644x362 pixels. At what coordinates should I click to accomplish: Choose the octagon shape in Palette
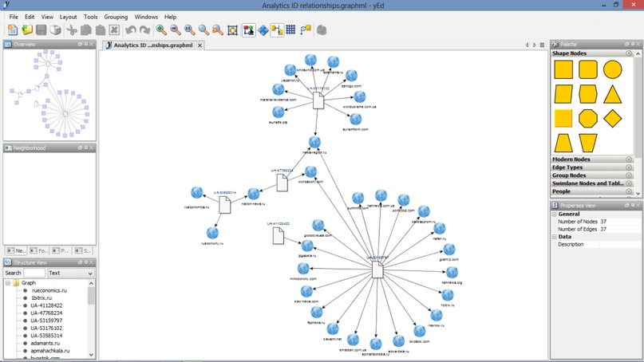click(588, 119)
